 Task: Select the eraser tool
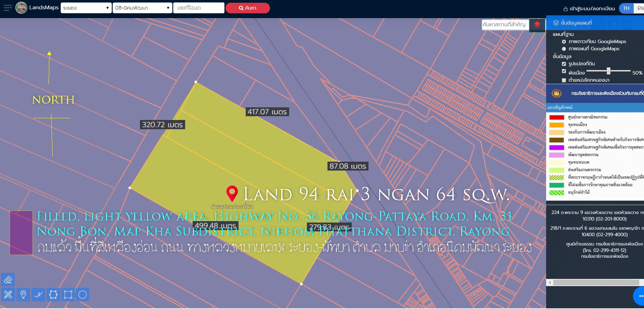pyautogui.click(x=8, y=280)
